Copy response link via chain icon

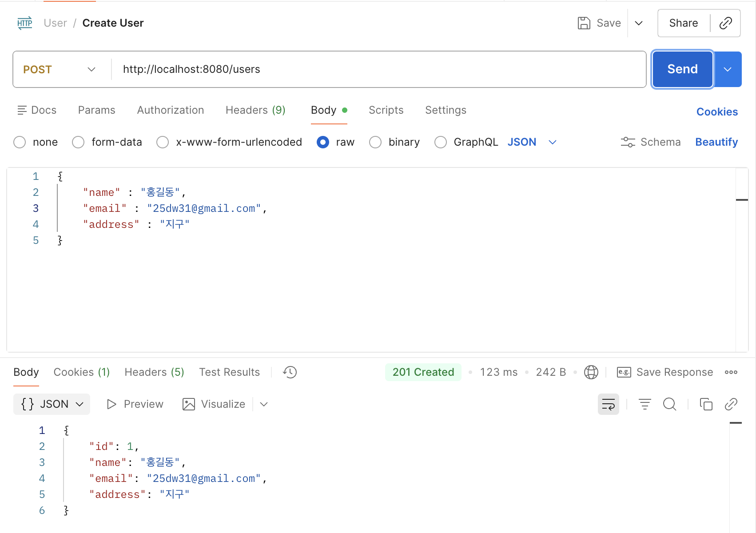coord(731,404)
